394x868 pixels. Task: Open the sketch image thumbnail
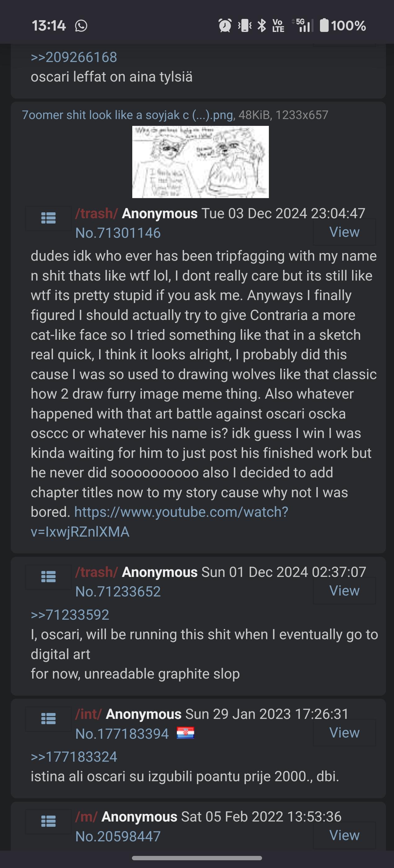tap(200, 162)
